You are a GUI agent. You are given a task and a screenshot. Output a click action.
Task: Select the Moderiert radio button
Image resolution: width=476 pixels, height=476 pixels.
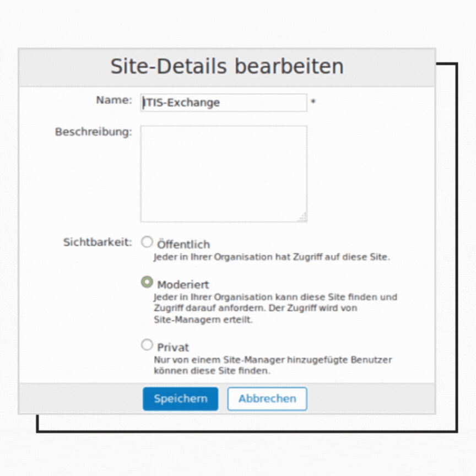tap(147, 282)
